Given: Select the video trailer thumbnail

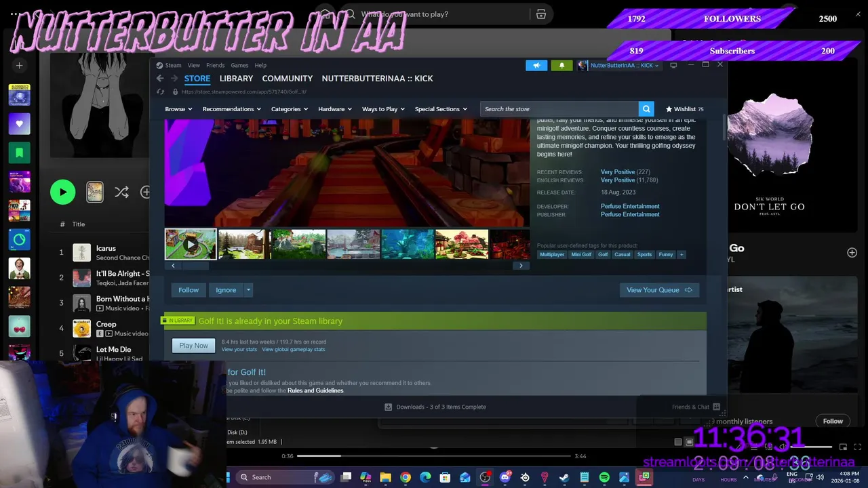Looking at the screenshot, I should click(x=191, y=244).
